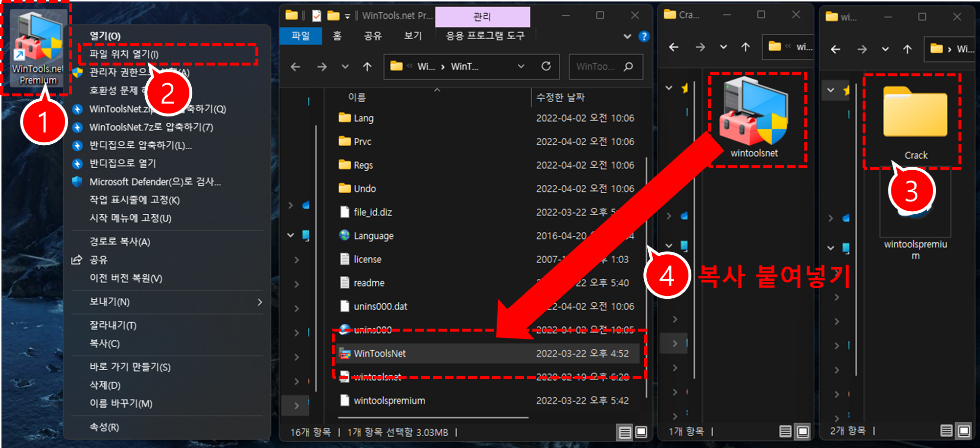Sort by 수정한 날짜 column header

pos(560,97)
